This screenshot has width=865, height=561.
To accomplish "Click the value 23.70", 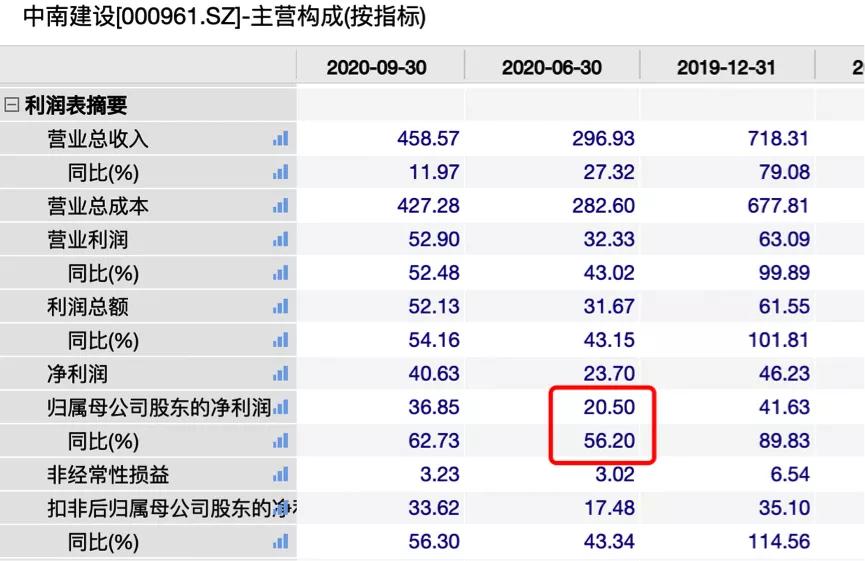I will [x=609, y=373].
